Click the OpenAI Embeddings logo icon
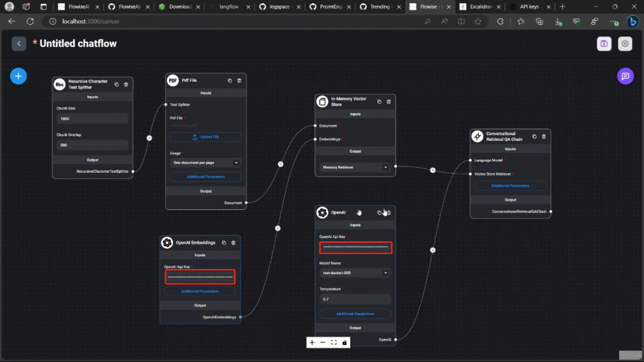This screenshot has width=644, height=362. [167, 243]
